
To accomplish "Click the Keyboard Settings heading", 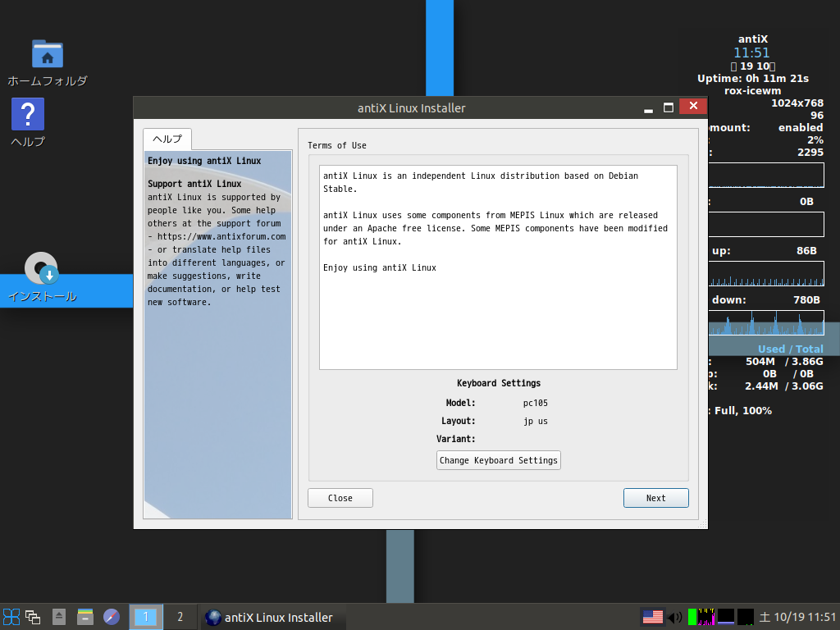I will click(498, 383).
